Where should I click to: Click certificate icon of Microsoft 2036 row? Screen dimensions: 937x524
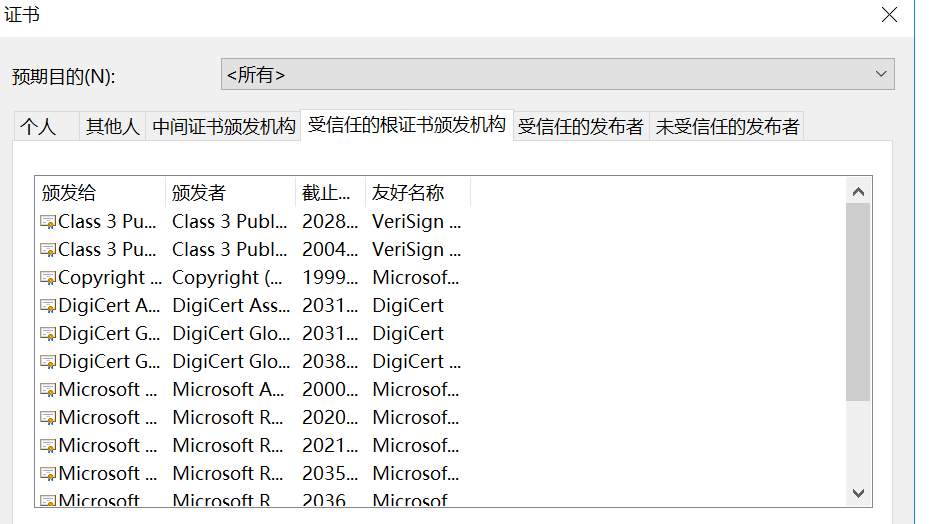(48, 500)
